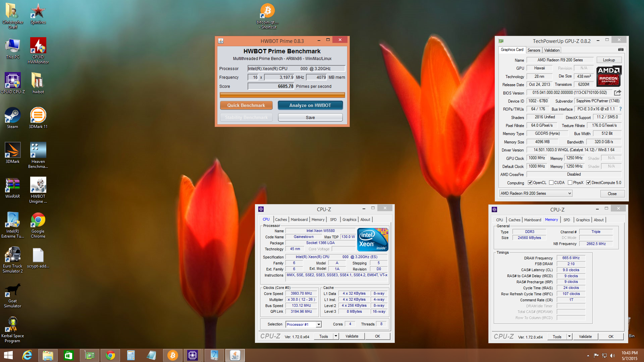Viewport: 644px width, 362px height.
Task: Open the Caches tab in left CPU-Z
Action: pos(281,220)
